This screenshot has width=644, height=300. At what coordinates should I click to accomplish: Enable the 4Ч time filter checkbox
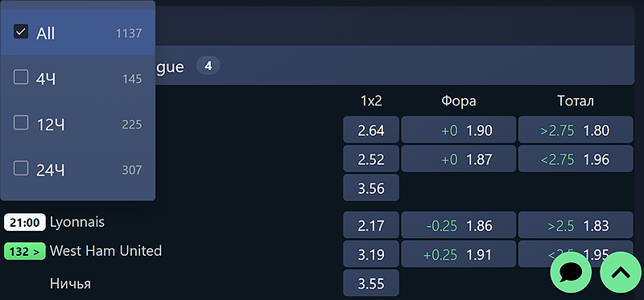tap(21, 77)
